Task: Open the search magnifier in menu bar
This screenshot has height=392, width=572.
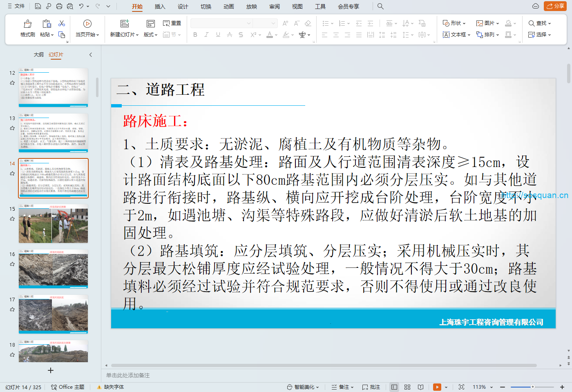Action: coord(380,6)
